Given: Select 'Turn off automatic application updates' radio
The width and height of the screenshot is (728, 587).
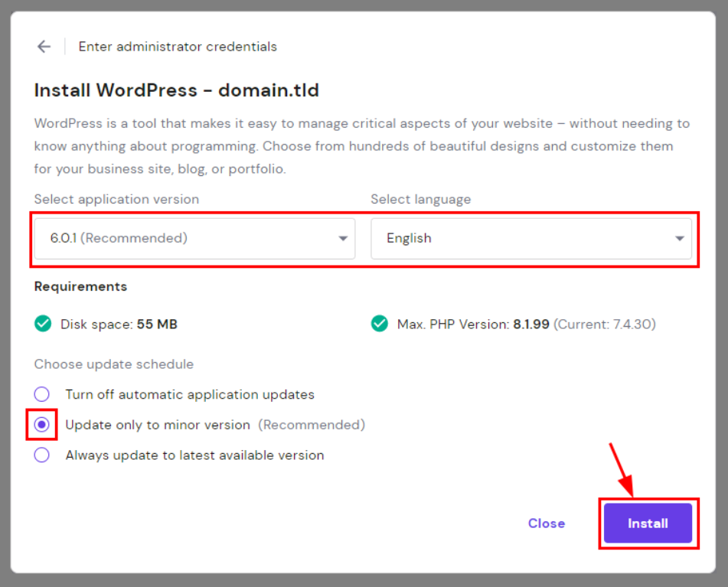Looking at the screenshot, I should [42, 394].
